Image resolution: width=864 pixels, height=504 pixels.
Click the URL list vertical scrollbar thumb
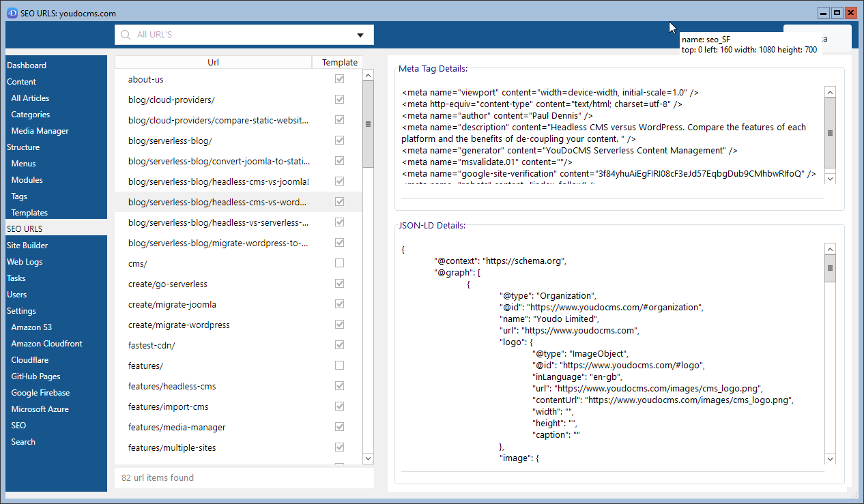click(x=368, y=124)
